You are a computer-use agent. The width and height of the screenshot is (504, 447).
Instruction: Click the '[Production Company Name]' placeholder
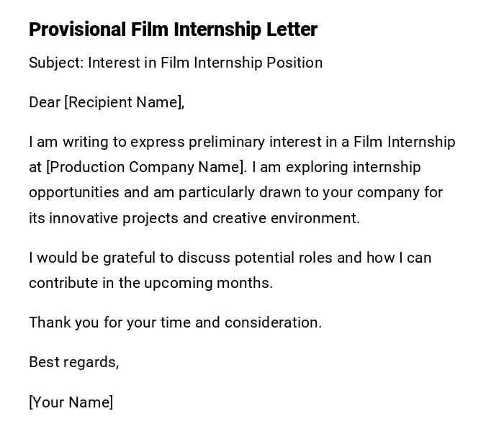click(x=145, y=167)
